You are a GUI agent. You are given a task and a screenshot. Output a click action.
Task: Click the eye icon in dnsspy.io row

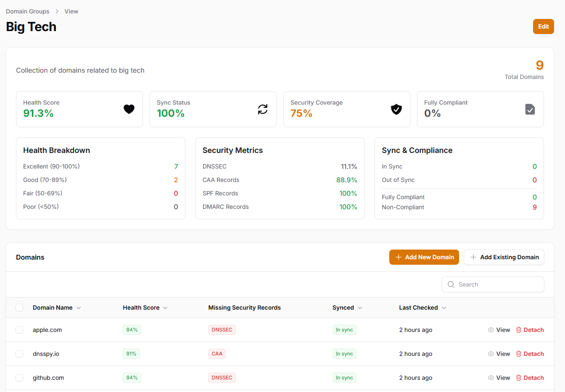(x=491, y=354)
